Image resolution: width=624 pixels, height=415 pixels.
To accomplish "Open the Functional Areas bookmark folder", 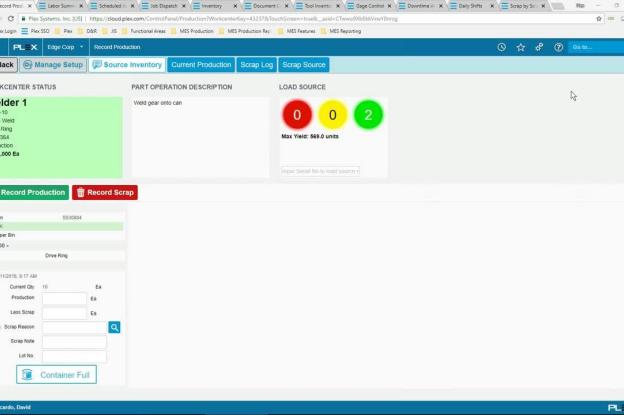I will point(144,31).
